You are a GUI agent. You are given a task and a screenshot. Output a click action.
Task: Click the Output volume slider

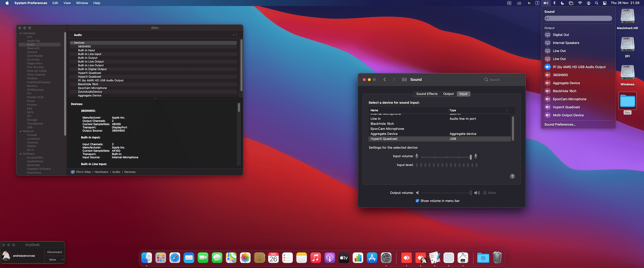[x=446, y=193]
